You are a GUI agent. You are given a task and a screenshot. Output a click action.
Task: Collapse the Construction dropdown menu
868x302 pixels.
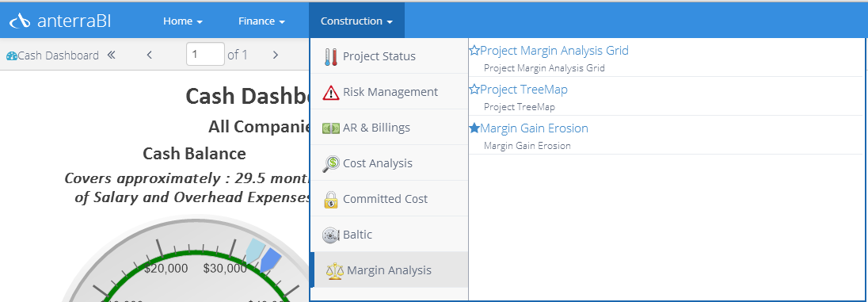point(356,21)
